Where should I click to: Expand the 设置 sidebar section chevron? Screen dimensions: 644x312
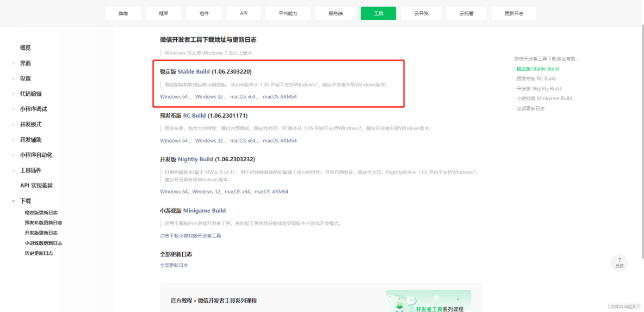pyautogui.click(x=14, y=78)
